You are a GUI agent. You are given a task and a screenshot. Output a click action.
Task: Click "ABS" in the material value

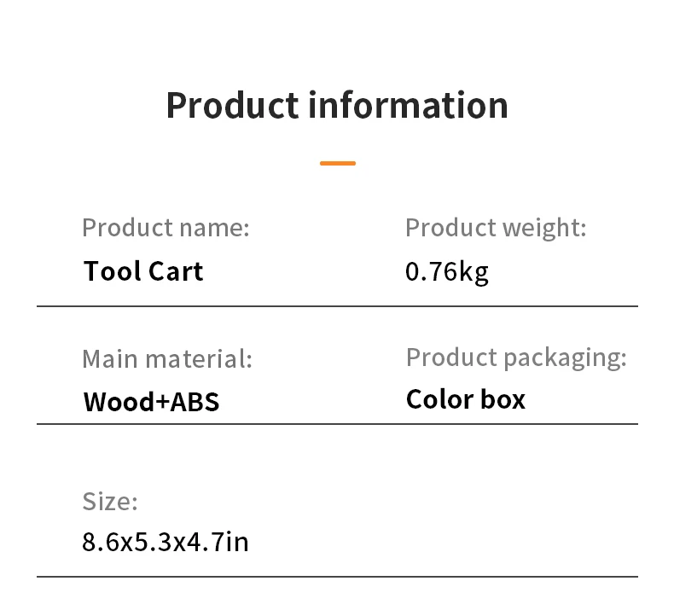point(195,401)
